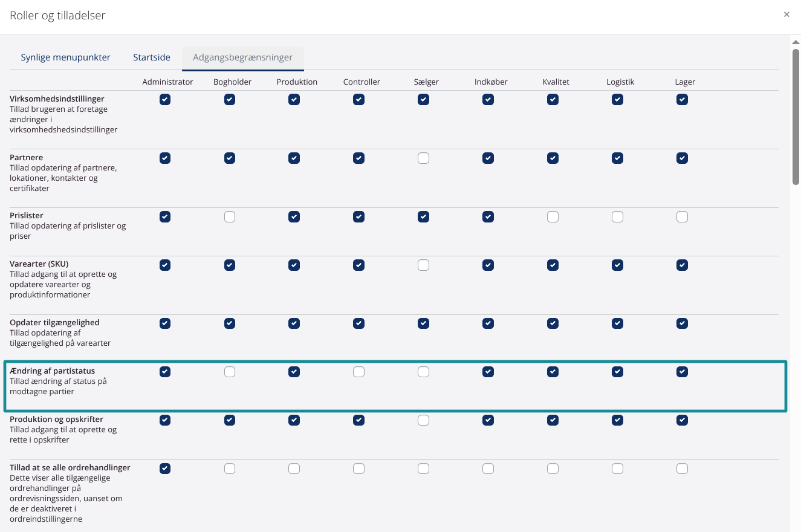Viewport: 801px width, 532px height.
Task: Switch to the Synlige menupunkter tab
Action: coord(65,57)
